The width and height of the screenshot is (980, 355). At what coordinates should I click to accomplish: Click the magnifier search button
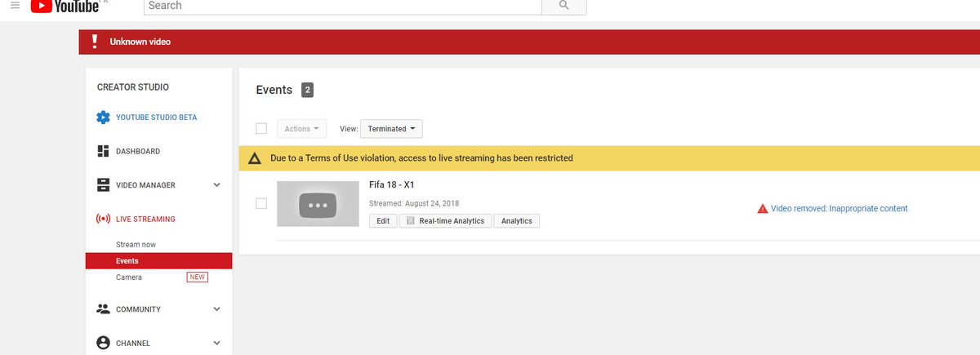pos(564,6)
